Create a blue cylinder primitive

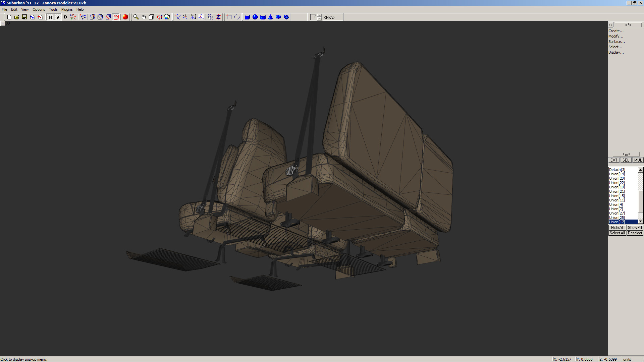coord(263,17)
